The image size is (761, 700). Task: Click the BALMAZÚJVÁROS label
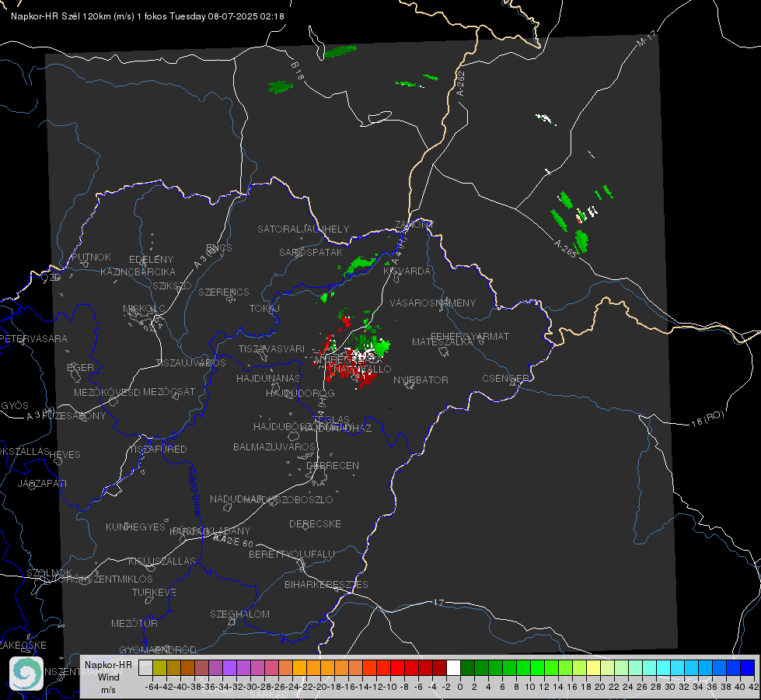pos(274,446)
